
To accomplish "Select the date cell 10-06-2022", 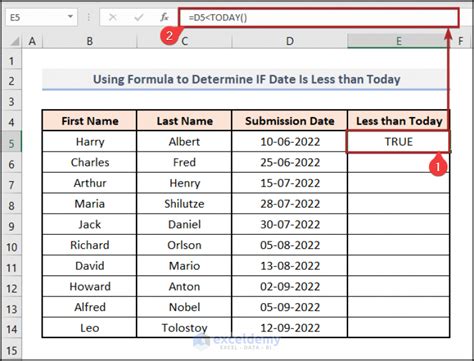I will coord(290,142).
